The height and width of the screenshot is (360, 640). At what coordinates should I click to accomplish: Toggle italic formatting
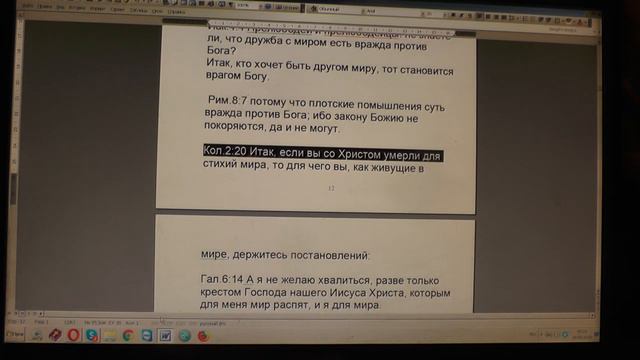click(461, 16)
